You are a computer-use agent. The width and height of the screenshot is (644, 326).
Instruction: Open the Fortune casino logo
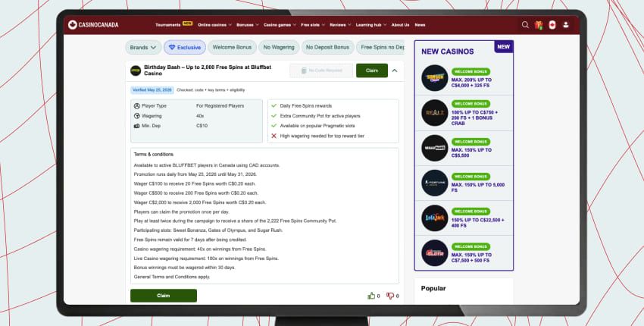click(x=435, y=183)
